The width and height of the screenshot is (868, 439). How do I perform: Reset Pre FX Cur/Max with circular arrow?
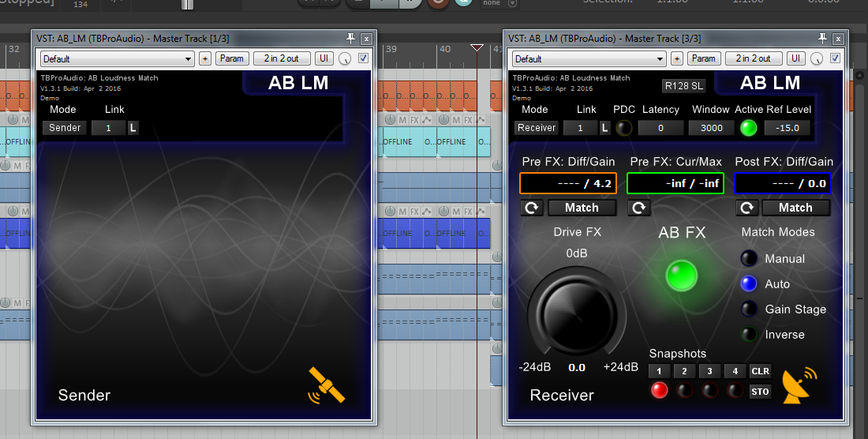[x=638, y=208]
